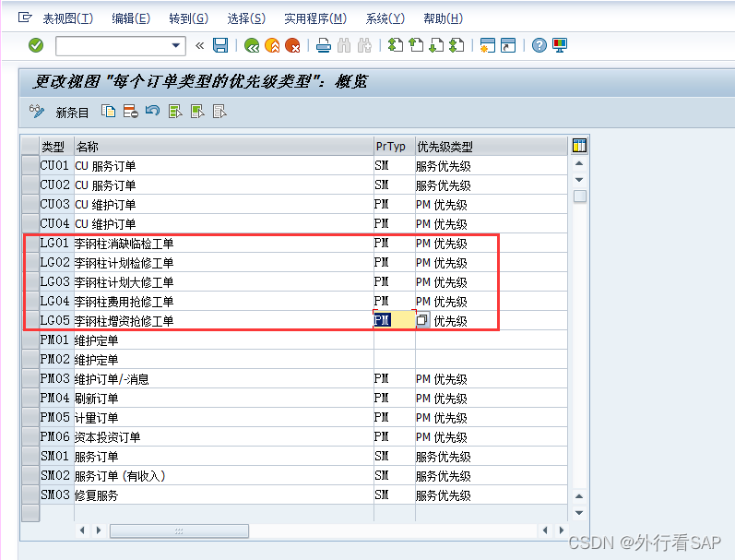
Task: Jump to last page icon
Action: (456, 45)
